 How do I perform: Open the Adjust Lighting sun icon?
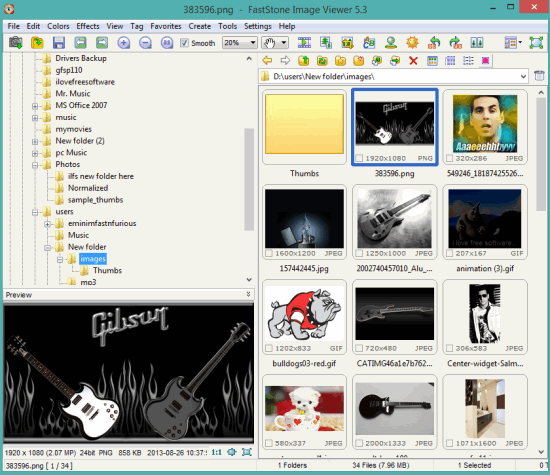[x=412, y=43]
